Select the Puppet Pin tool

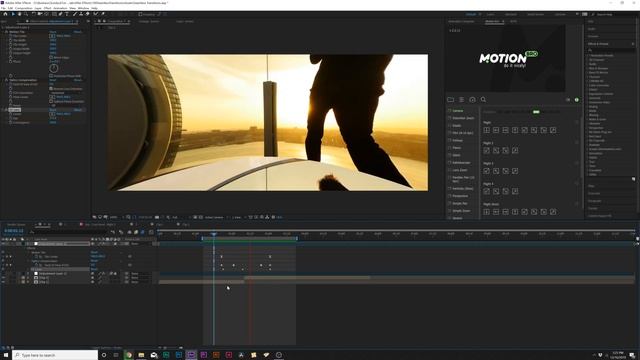[102, 14]
